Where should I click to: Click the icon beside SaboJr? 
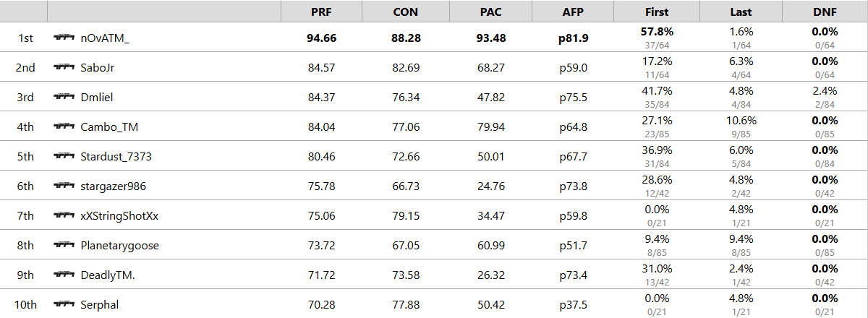pos(64,67)
